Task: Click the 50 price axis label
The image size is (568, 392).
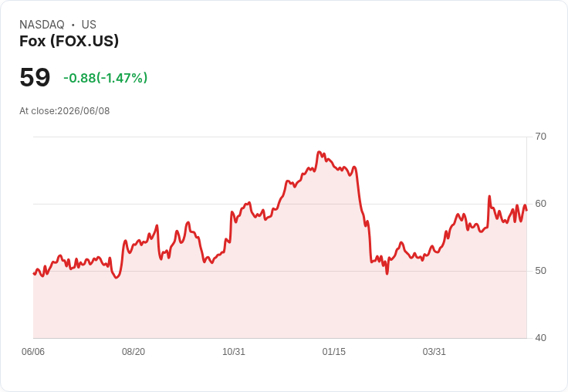Action: click(x=540, y=271)
